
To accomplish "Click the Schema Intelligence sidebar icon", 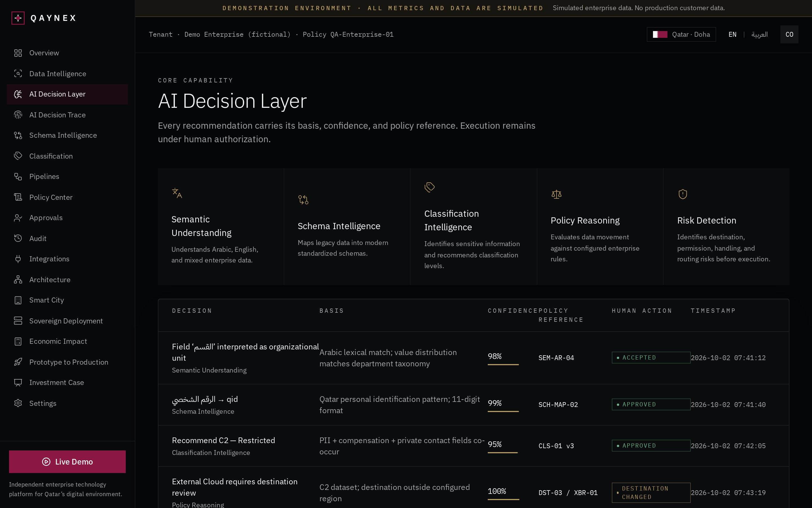I will coord(18,135).
